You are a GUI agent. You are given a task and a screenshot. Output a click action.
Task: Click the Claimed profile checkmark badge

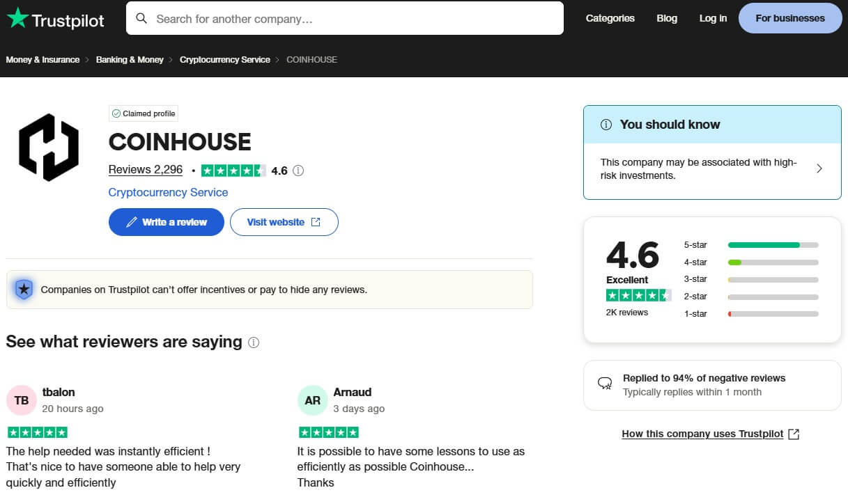pos(116,113)
